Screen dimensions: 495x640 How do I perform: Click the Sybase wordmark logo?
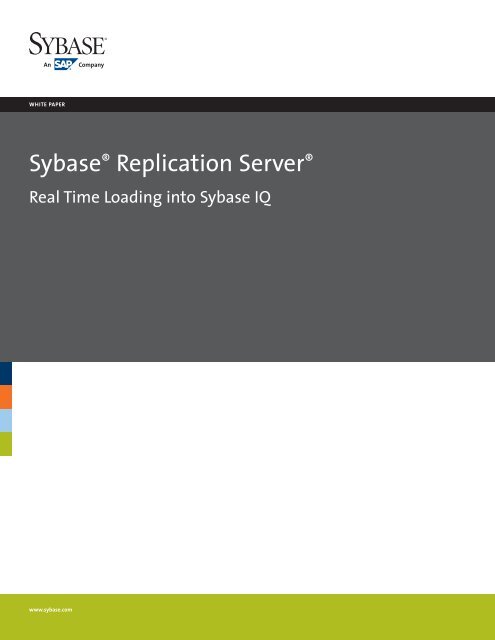[x=67, y=44]
